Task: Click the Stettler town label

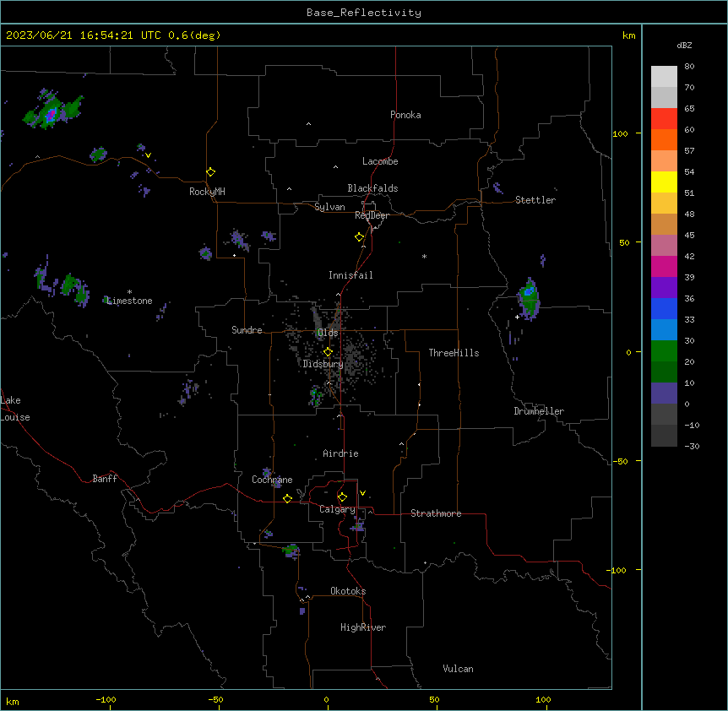Action: click(535, 200)
